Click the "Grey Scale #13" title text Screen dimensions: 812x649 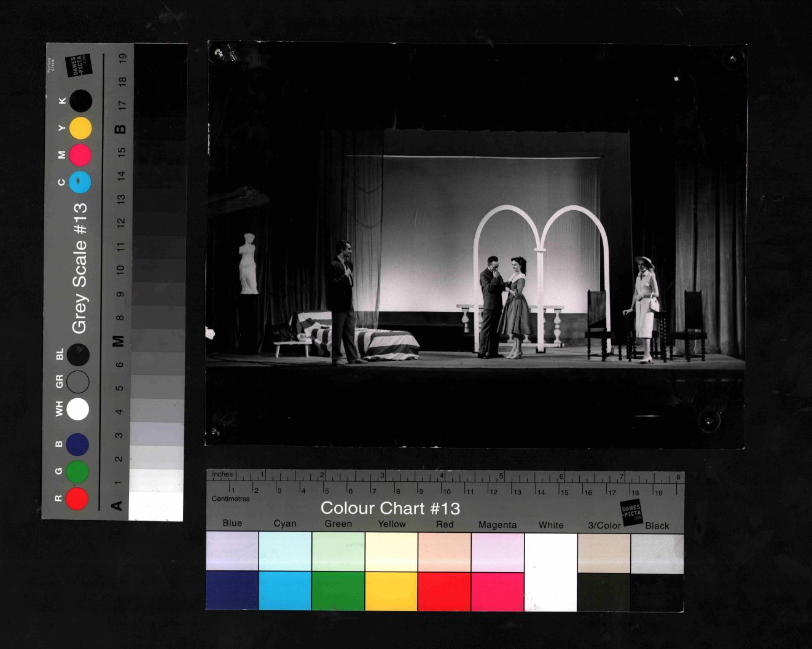pyautogui.click(x=80, y=269)
